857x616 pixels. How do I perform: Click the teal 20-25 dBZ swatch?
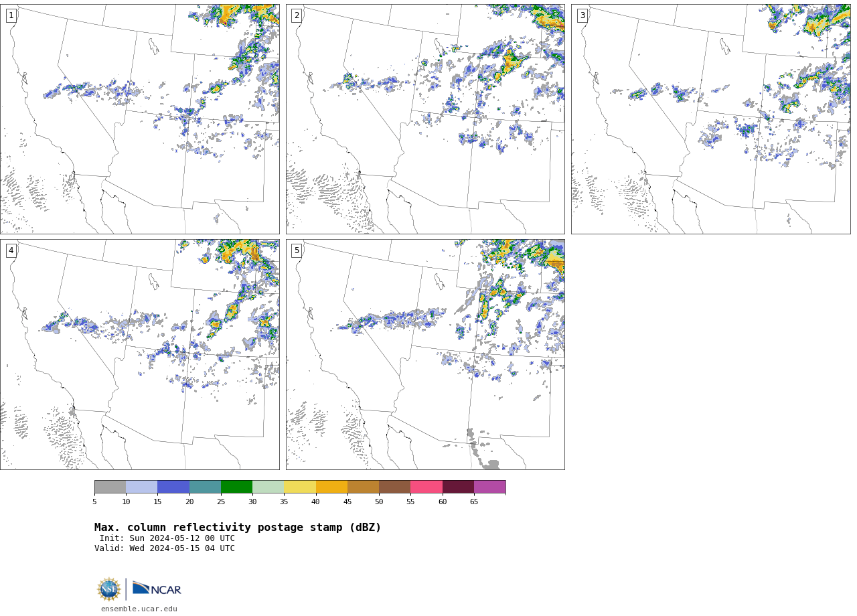pyautogui.click(x=205, y=487)
